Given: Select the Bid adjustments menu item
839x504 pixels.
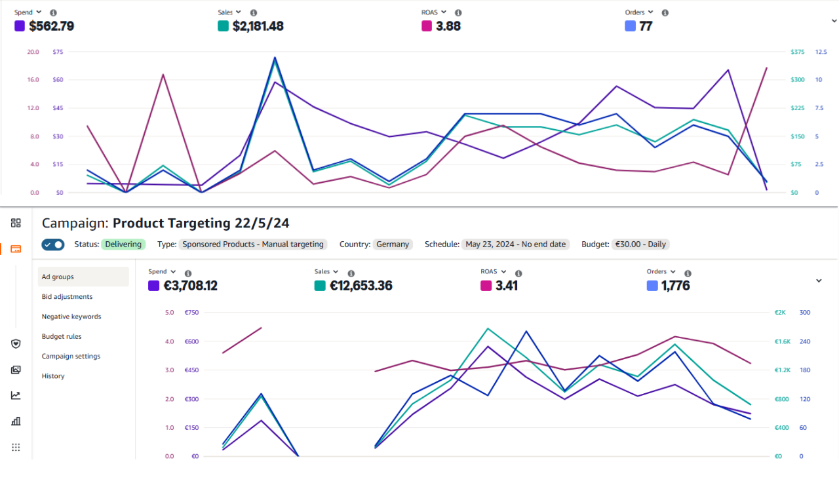Looking at the screenshot, I should 67,297.
